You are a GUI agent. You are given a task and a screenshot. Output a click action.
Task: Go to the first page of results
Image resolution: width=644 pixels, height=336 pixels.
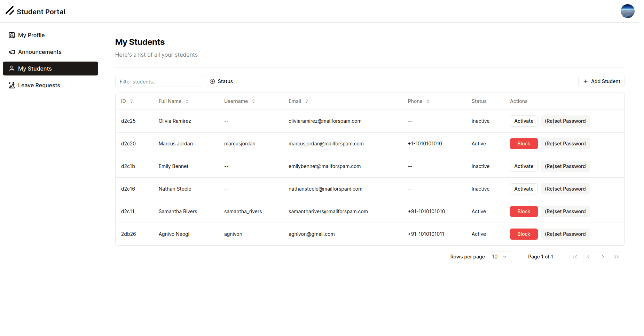point(575,257)
